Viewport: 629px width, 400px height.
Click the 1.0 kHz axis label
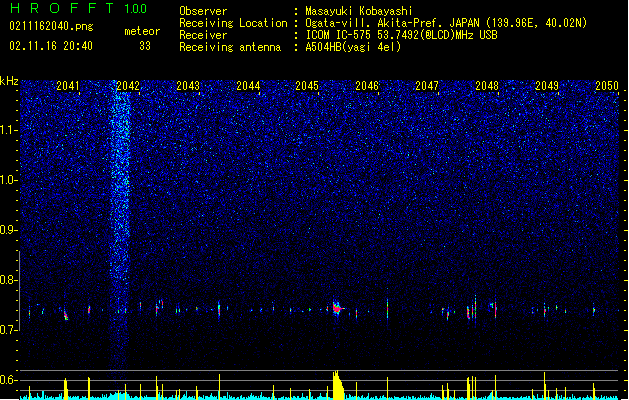point(8,180)
